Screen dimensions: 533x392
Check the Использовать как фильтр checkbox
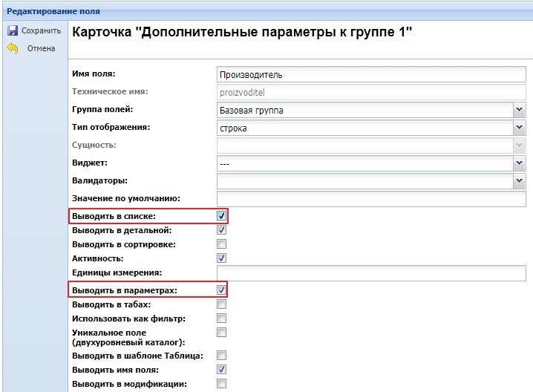click(221, 318)
